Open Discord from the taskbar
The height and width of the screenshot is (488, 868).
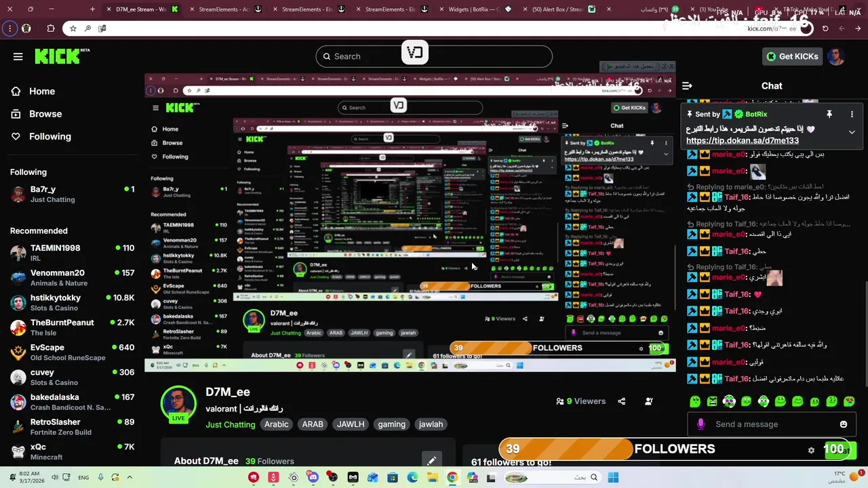[x=313, y=478]
